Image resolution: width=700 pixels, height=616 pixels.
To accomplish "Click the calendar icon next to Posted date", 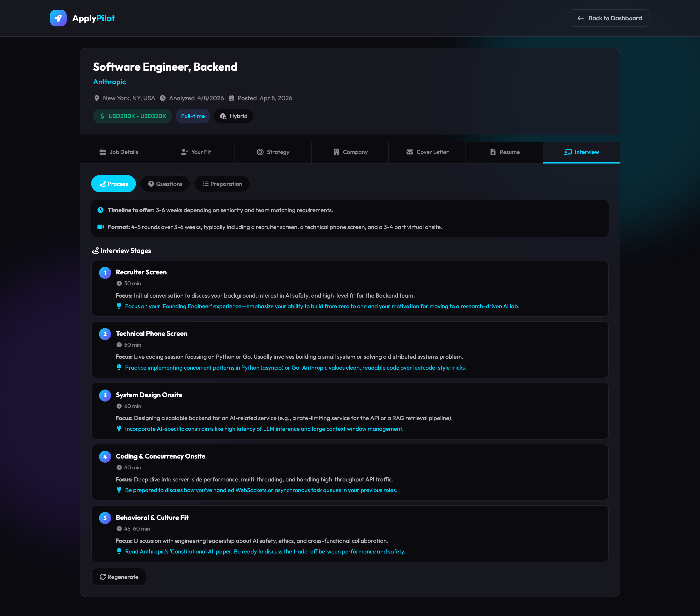I will 231,98.
